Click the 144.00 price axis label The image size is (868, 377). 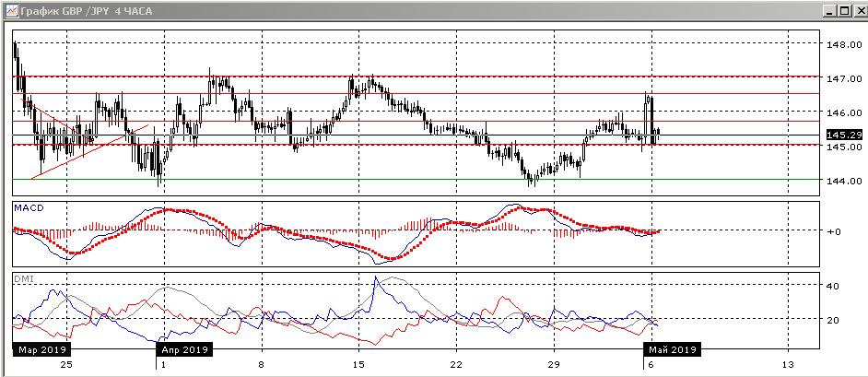842,181
